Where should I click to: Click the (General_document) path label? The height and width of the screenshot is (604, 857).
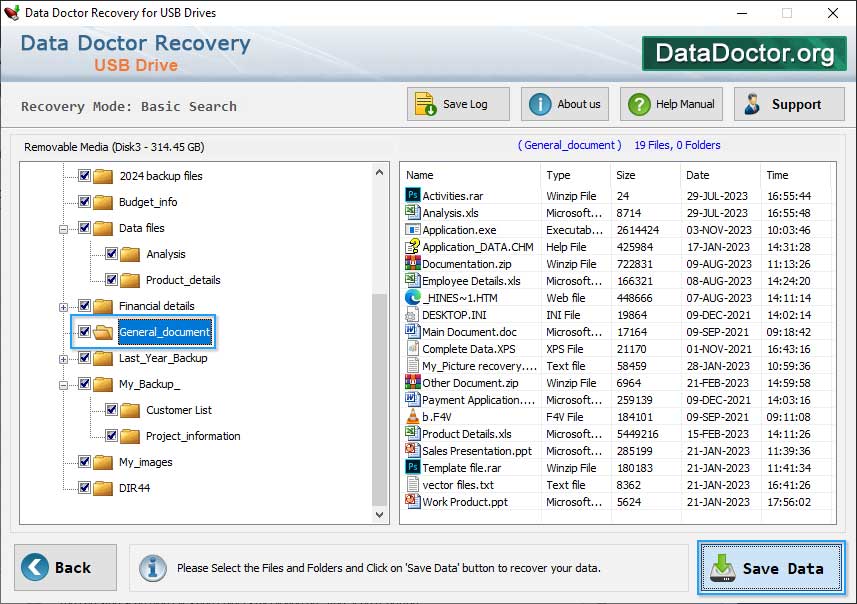[570, 145]
